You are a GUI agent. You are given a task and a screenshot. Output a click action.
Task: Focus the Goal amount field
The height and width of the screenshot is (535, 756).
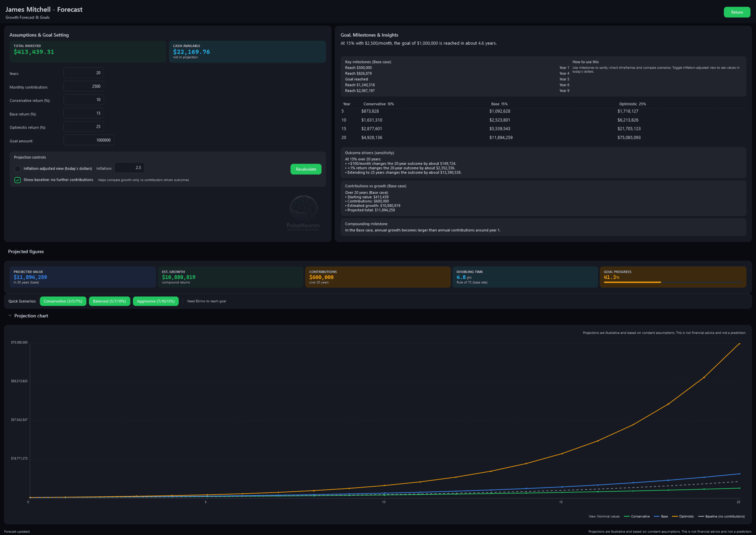(89, 140)
